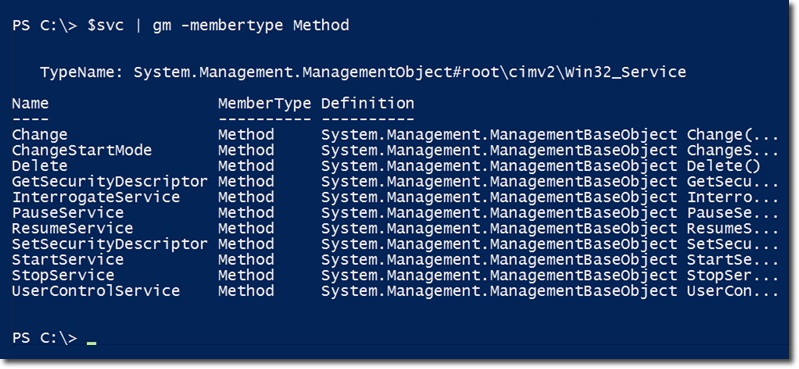The width and height of the screenshot is (799, 369).
Task: Click the MemberType column header
Action: click(x=264, y=104)
